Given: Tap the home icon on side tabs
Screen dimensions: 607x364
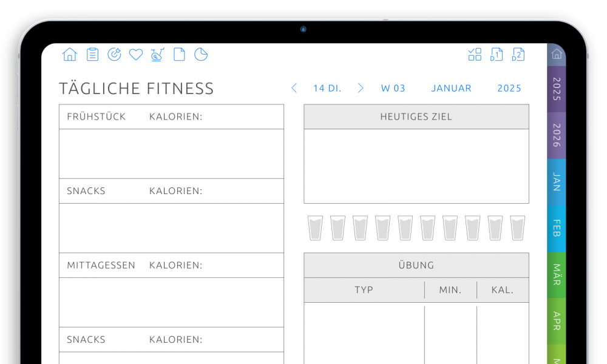Looking at the screenshot, I should (557, 54).
